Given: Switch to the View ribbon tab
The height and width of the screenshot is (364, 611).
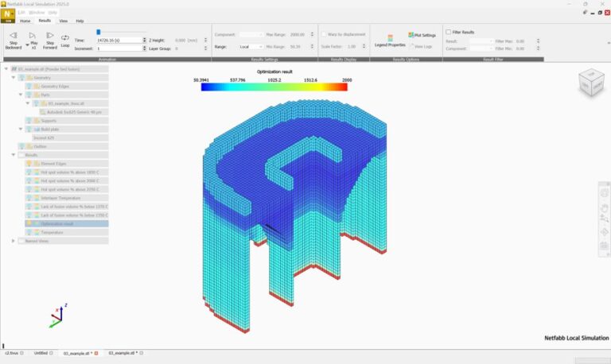Looking at the screenshot, I should (x=63, y=21).
